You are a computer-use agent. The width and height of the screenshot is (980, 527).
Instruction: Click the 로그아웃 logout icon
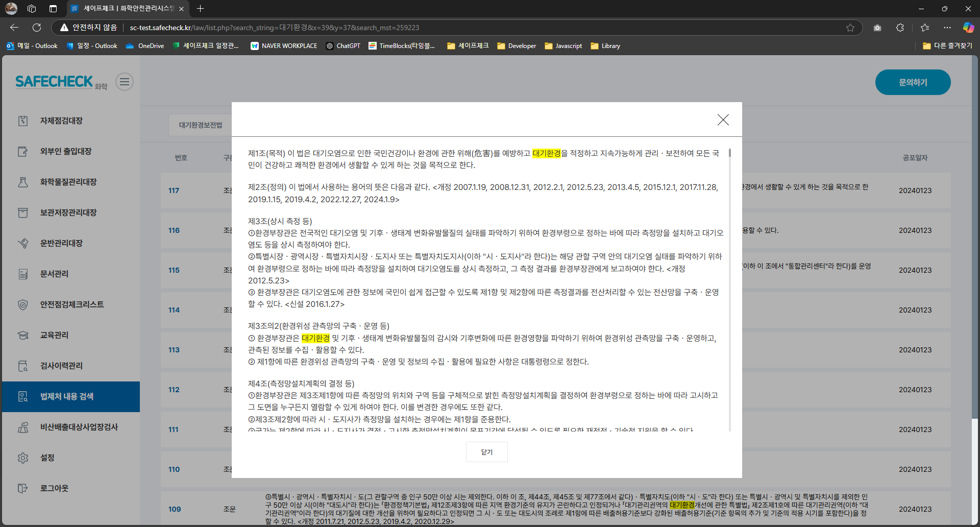(x=23, y=488)
